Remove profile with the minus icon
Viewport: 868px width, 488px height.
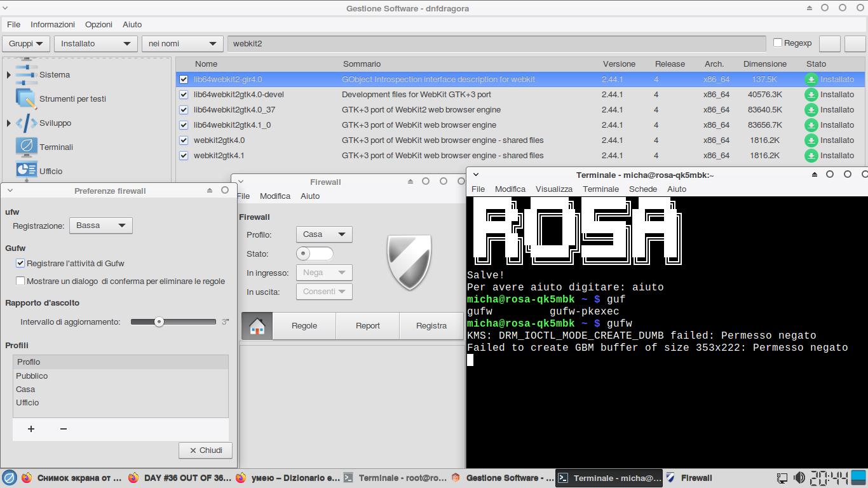(63, 429)
